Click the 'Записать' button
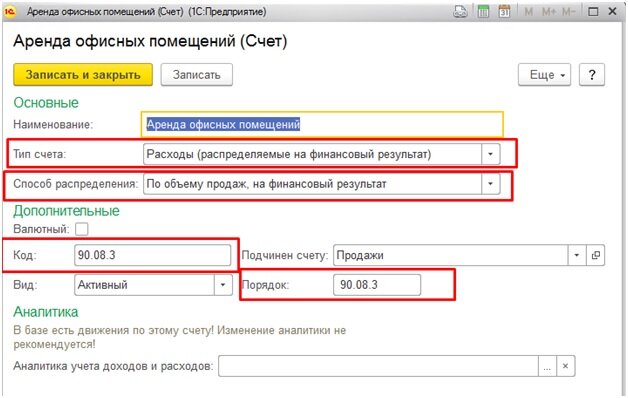Viewport: 628px width, 398px height. [197, 74]
